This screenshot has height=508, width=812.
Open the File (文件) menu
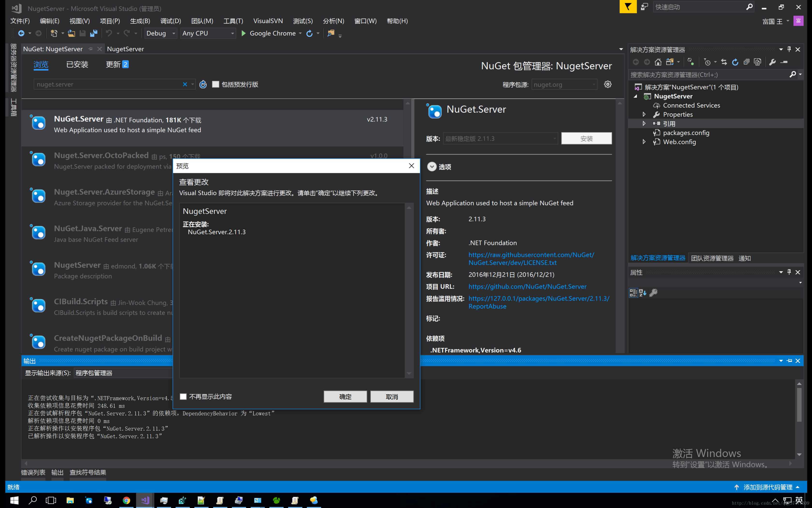coord(20,21)
